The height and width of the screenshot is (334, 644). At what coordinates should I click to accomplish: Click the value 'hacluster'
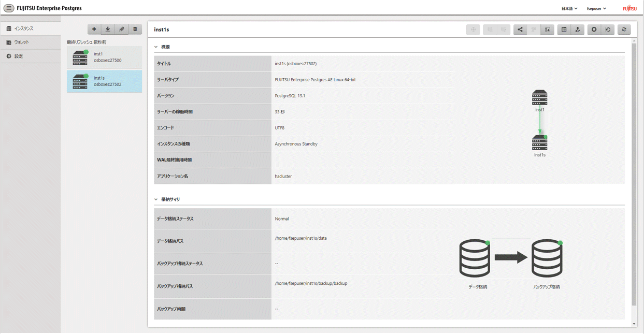pyautogui.click(x=283, y=176)
